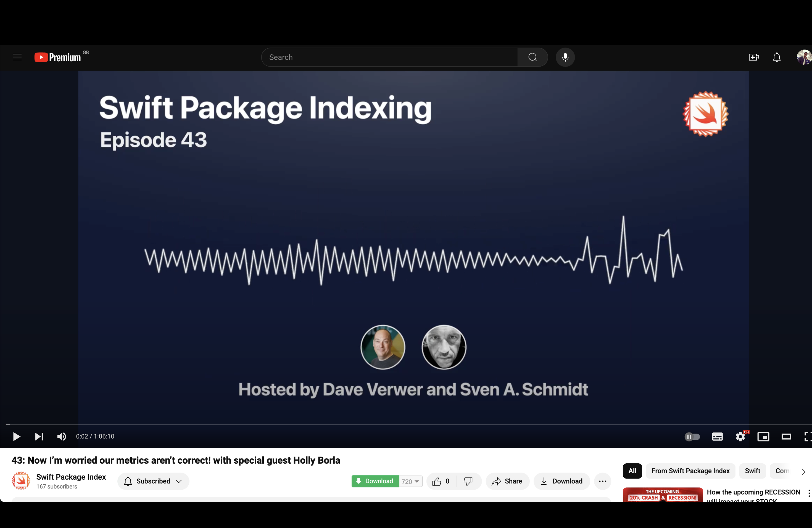Click the video progress bar
This screenshot has width=812, height=528.
pos(406,424)
